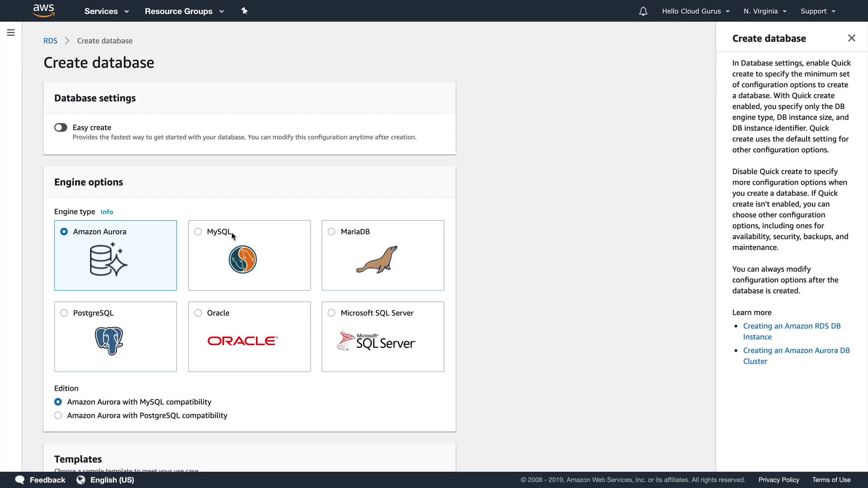Click the Oracle logo tile
Screen dimensions: 868x488
pyautogui.click(x=243, y=341)
